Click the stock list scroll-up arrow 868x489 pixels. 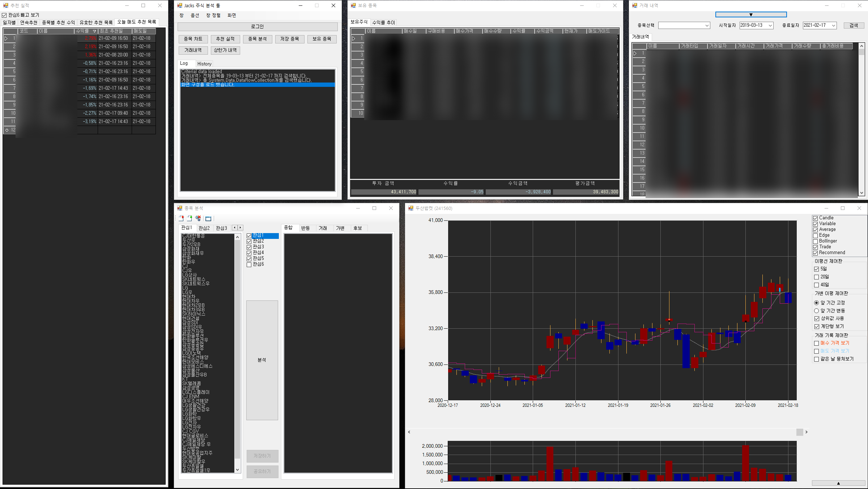[x=238, y=237]
